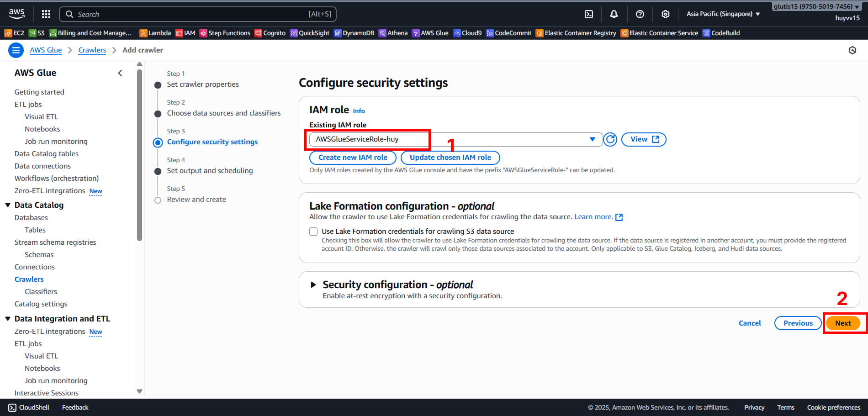Launch CloudShell from the top bar icon

pyautogui.click(x=589, y=14)
